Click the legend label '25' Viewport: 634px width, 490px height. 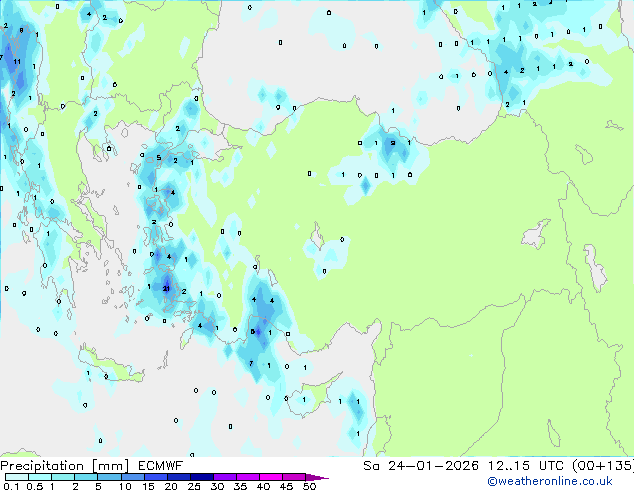(194, 486)
